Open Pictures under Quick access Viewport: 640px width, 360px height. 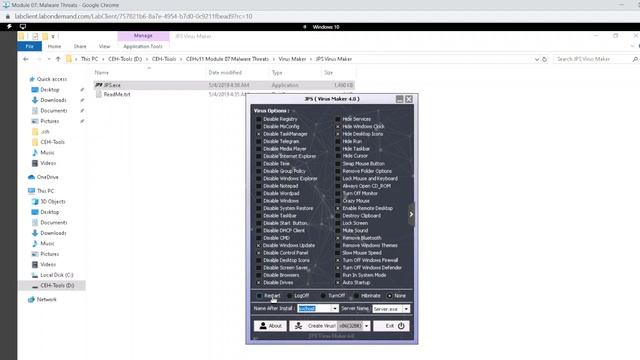(50, 121)
